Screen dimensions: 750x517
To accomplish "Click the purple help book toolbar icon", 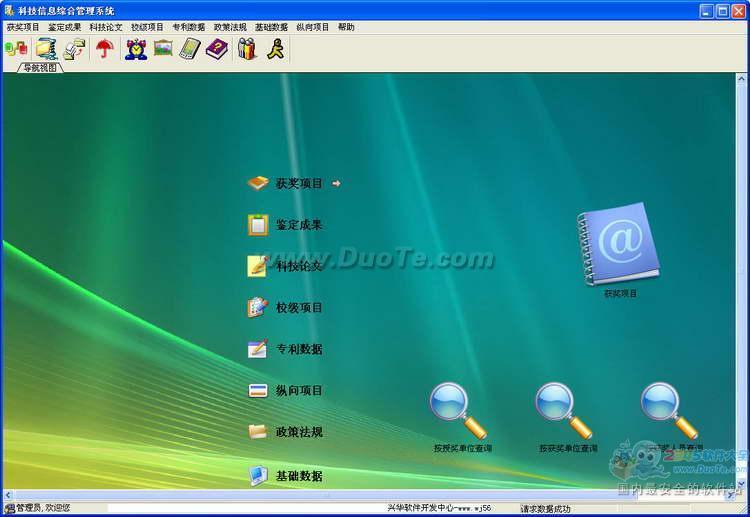I will [x=217, y=49].
